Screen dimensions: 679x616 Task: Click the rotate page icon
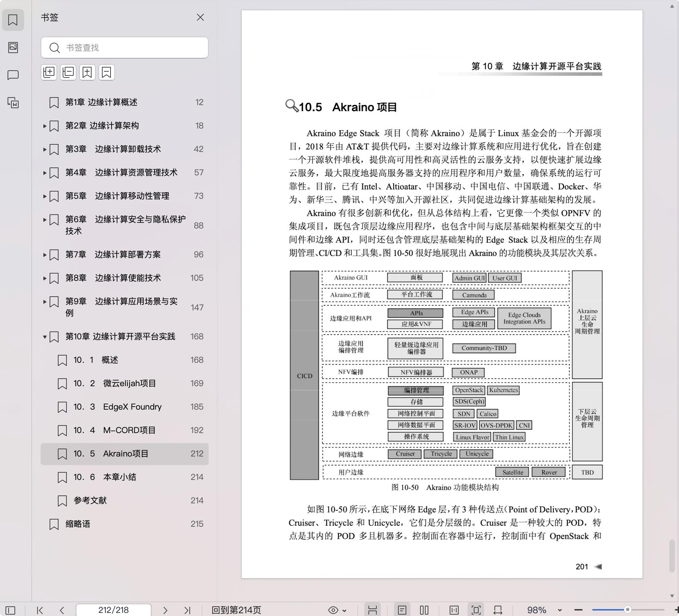[498, 610]
